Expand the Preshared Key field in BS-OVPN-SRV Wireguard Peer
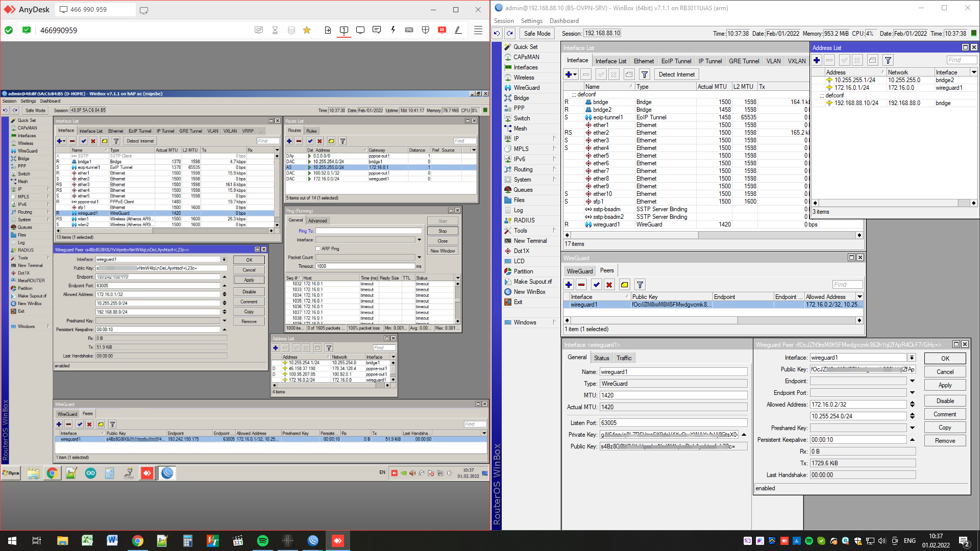Screen dimensions: 980x551 pyautogui.click(x=912, y=428)
